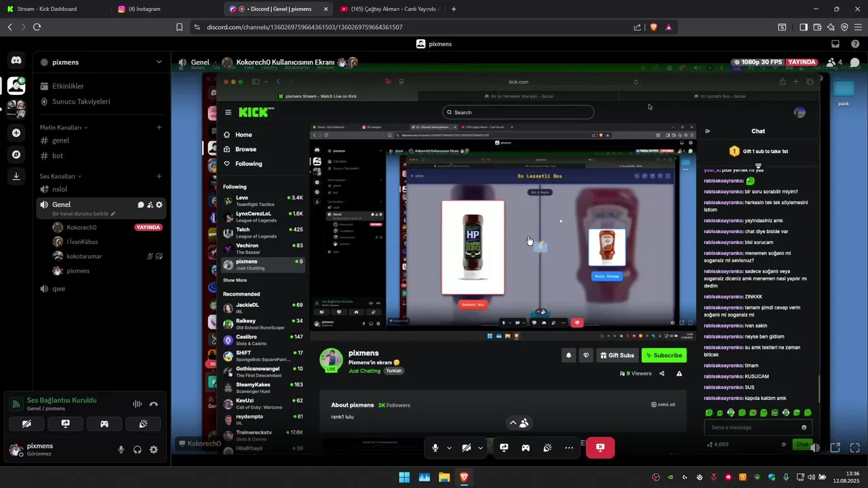Click Download Apps icon in server rail
This screenshot has height=488, width=868.
[16, 176]
